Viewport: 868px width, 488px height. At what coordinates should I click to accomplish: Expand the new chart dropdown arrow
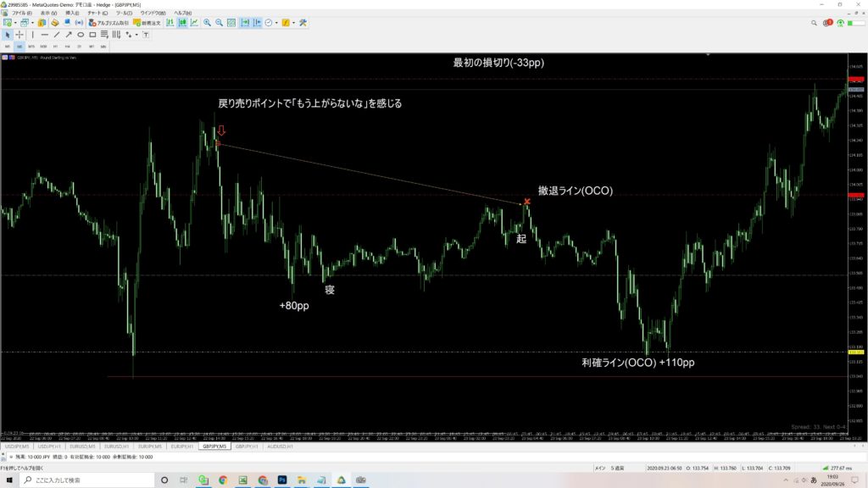[x=16, y=23]
